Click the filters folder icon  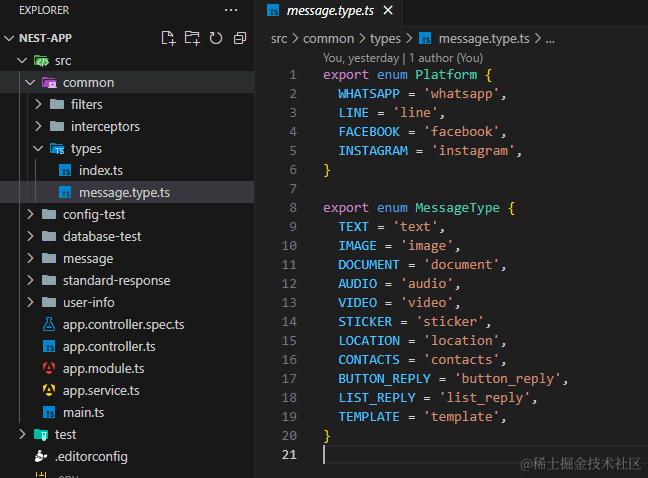57,104
